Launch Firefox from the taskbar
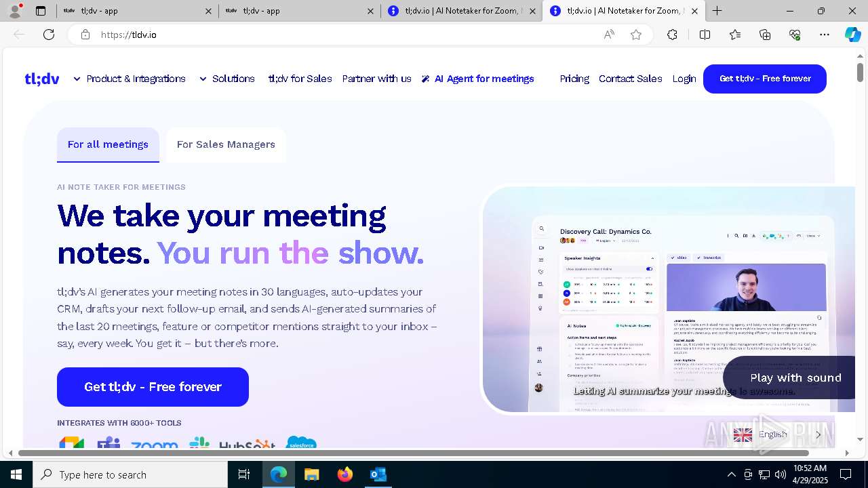Image resolution: width=868 pixels, height=488 pixels. [345, 474]
